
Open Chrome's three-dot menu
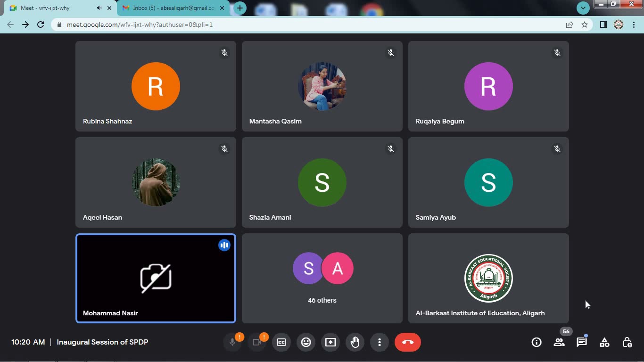634,25
